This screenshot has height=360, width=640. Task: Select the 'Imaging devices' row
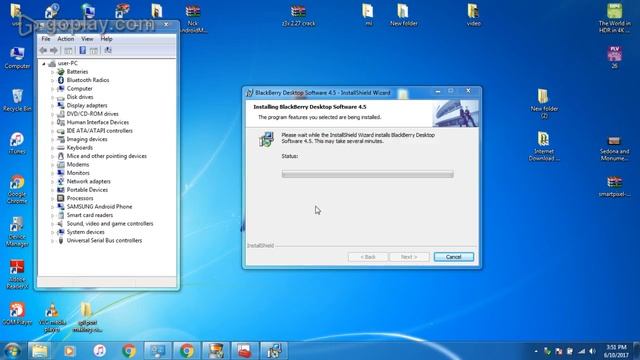pyautogui.click(x=87, y=139)
